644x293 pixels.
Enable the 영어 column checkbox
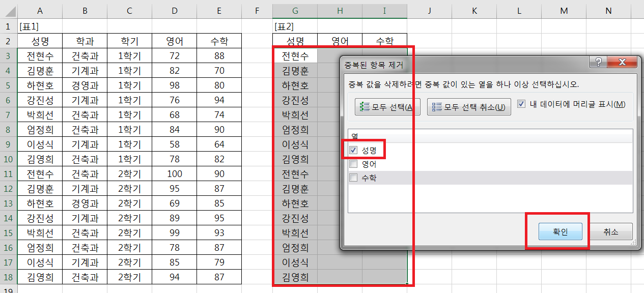click(x=353, y=164)
